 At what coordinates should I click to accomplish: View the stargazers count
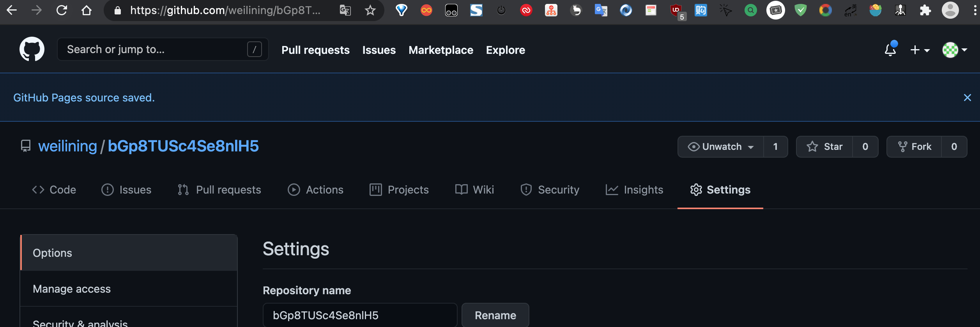coord(865,147)
